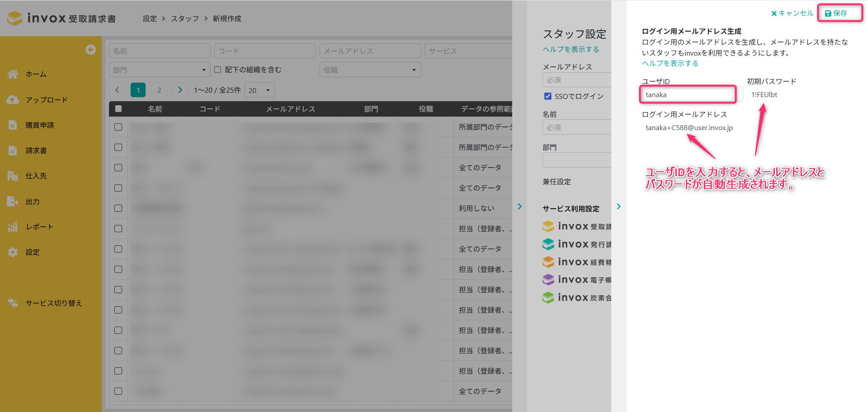
Task: Toggle the select-all header checkbox
Action: pyautogui.click(x=118, y=108)
